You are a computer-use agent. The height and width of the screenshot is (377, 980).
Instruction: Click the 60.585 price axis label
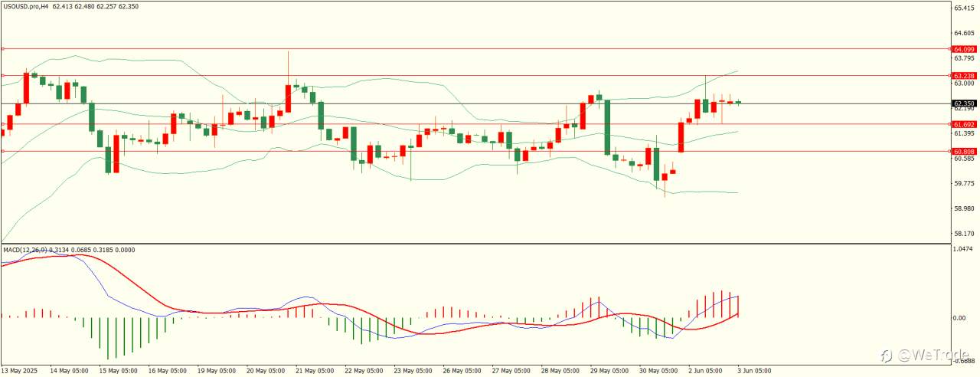point(964,159)
